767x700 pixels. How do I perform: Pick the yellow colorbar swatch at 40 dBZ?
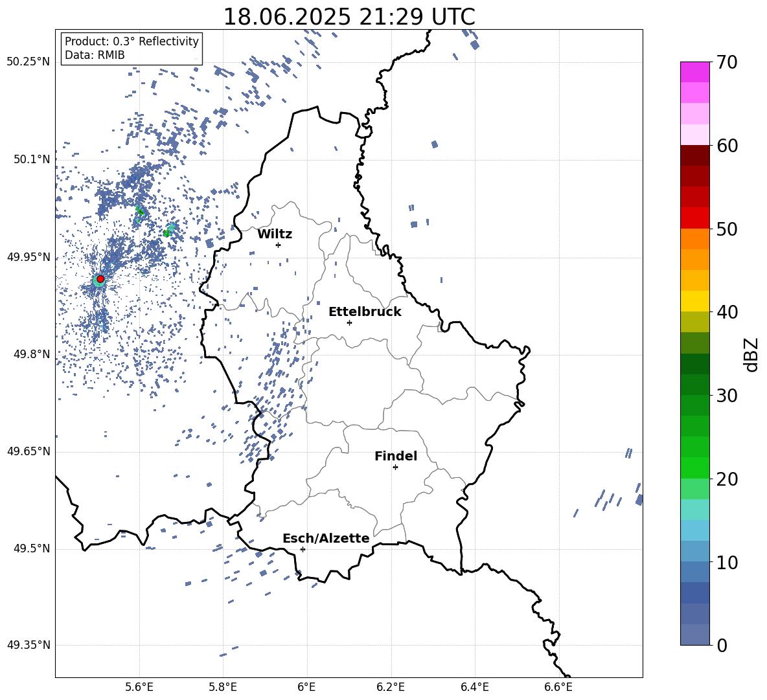tap(694, 302)
